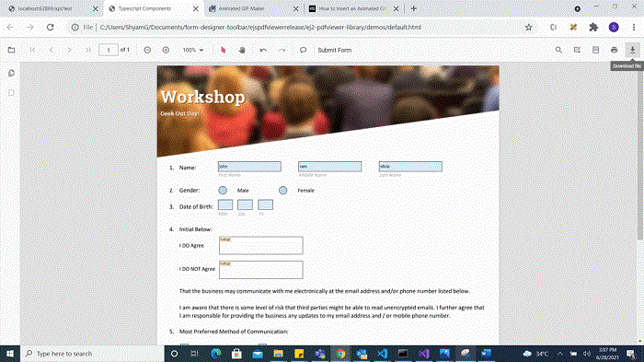Open Visual Studio Code from the taskbar
The height and width of the screenshot is (362, 644).
pyautogui.click(x=383, y=354)
